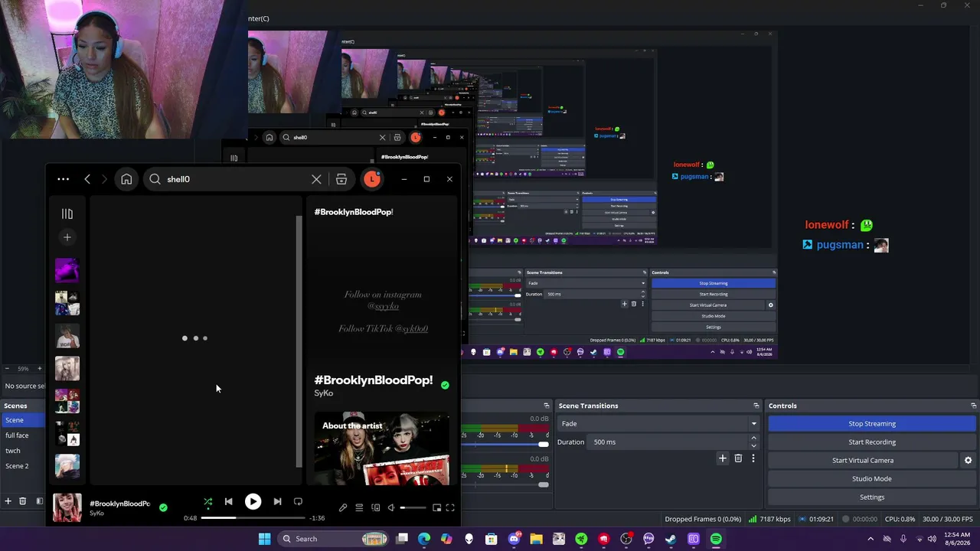
Task: Mute Spotify with the speaker icon
Action: (391, 507)
